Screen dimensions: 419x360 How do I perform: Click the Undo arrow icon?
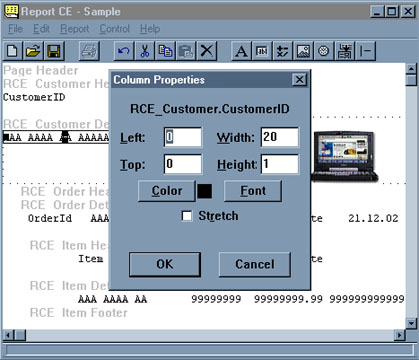click(x=124, y=51)
